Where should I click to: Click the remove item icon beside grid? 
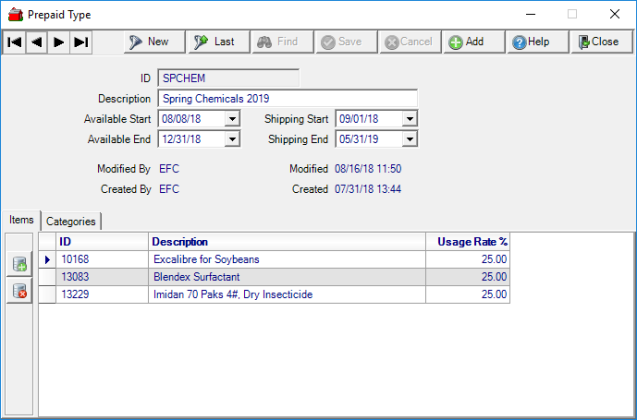click(20, 291)
